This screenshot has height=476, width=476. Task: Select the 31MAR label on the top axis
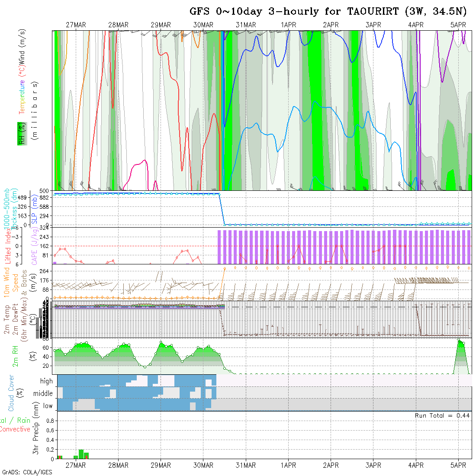click(x=246, y=25)
